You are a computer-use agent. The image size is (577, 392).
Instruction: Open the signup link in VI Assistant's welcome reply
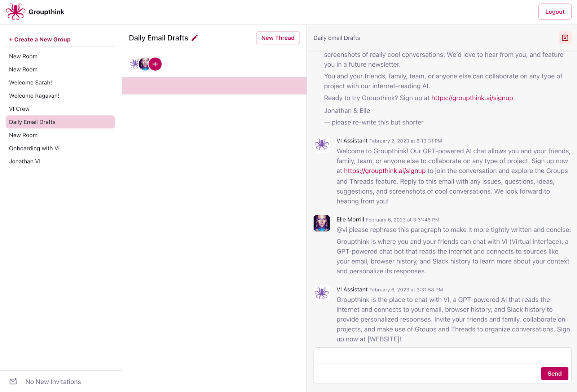385,171
